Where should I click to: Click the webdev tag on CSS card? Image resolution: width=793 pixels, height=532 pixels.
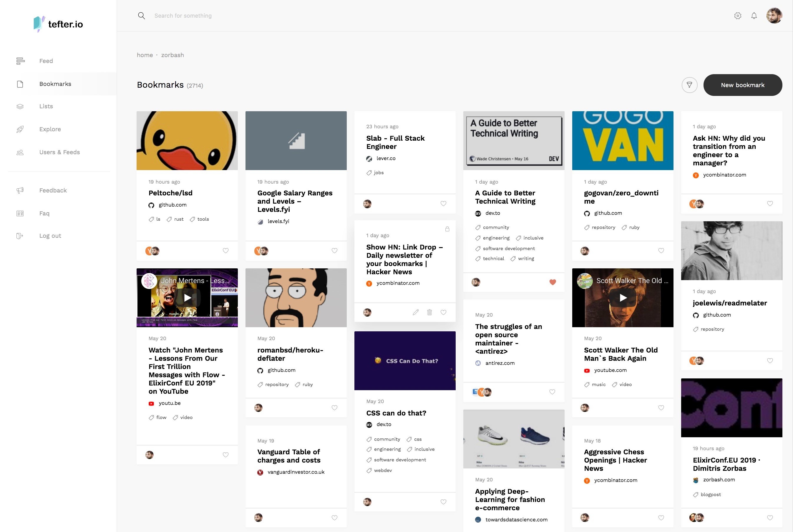pos(379,471)
